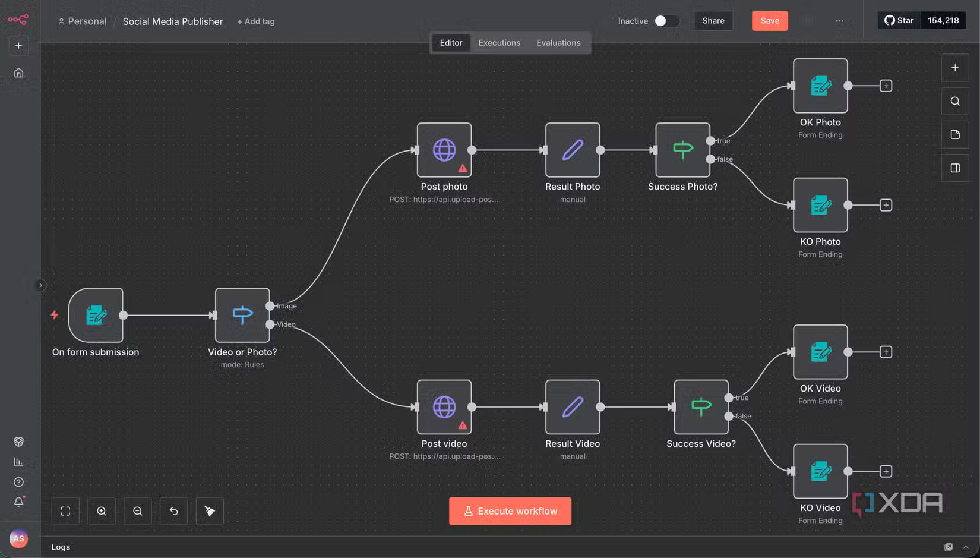Select the OK Video form ending node
Screen dimensions: 980x558
click(820, 352)
